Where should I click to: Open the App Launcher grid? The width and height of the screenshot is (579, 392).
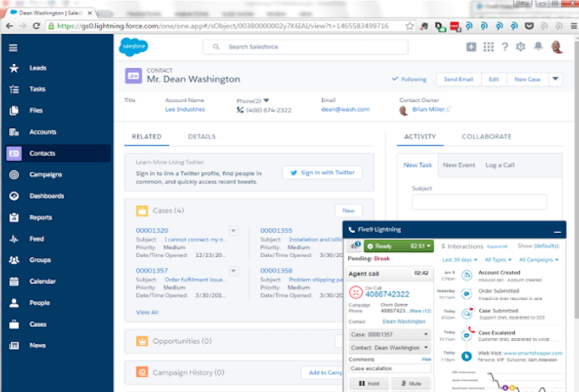point(488,47)
